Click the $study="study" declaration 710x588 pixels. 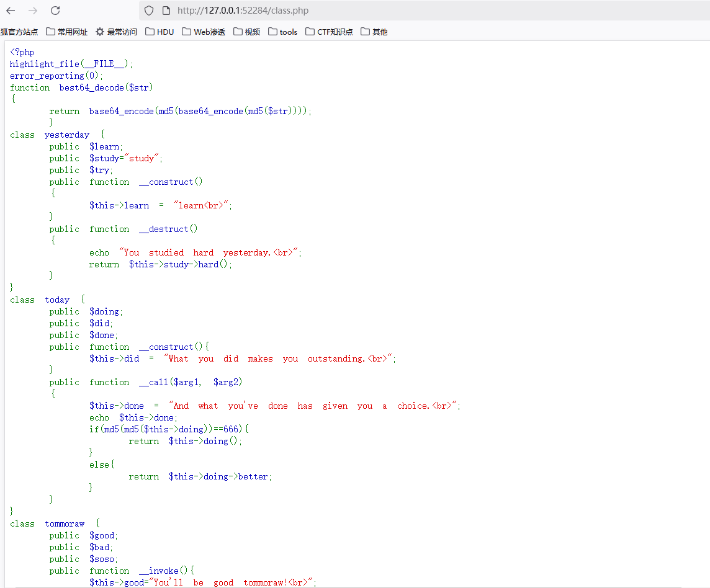point(106,158)
